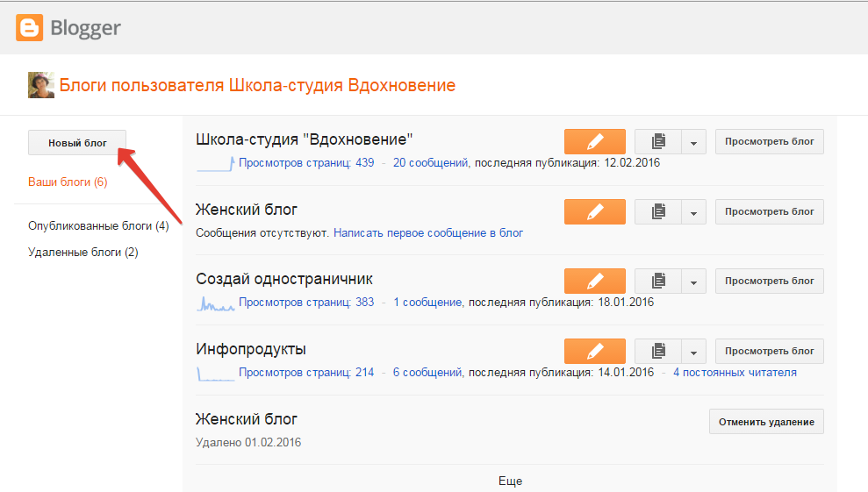Open blog title Создай одностраничник
The width and height of the screenshot is (868, 492).
284,279
